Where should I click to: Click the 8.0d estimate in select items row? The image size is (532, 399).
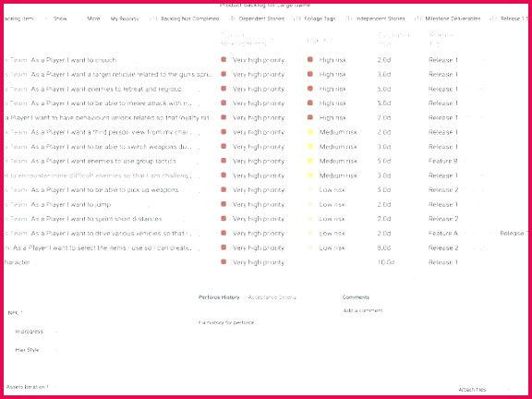click(x=384, y=248)
